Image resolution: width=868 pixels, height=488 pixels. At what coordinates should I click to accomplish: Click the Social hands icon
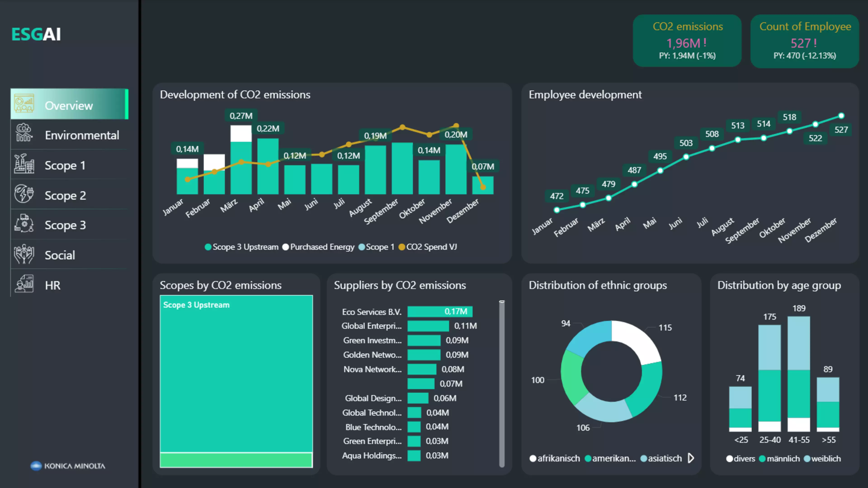(x=24, y=254)
